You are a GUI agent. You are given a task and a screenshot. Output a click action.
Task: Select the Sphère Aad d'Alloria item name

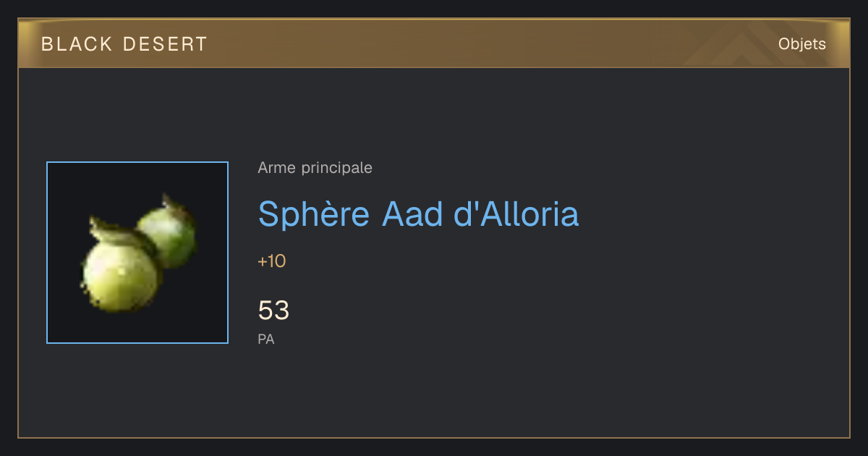coord(418,214)
